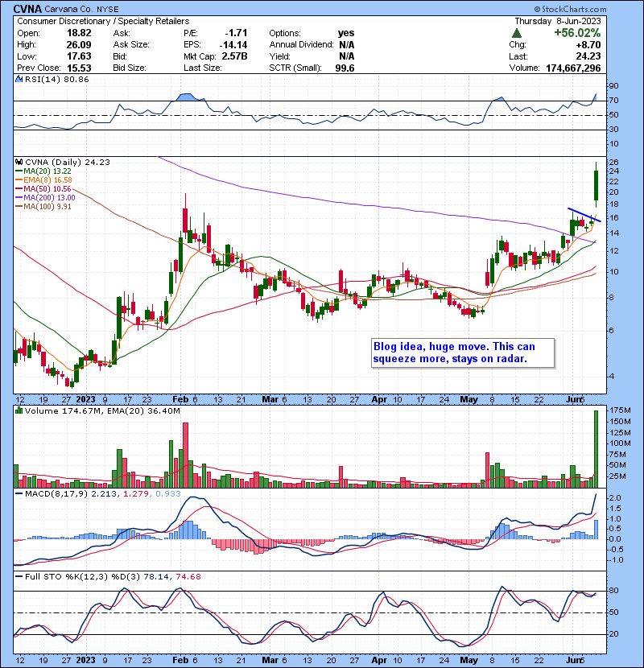The image size is (644, 668).
Task: Click the Options value yes
Action: 346,33
